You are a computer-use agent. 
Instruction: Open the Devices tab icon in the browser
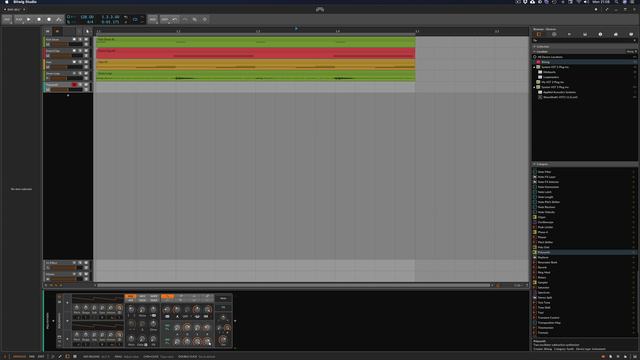coord(539,35)
